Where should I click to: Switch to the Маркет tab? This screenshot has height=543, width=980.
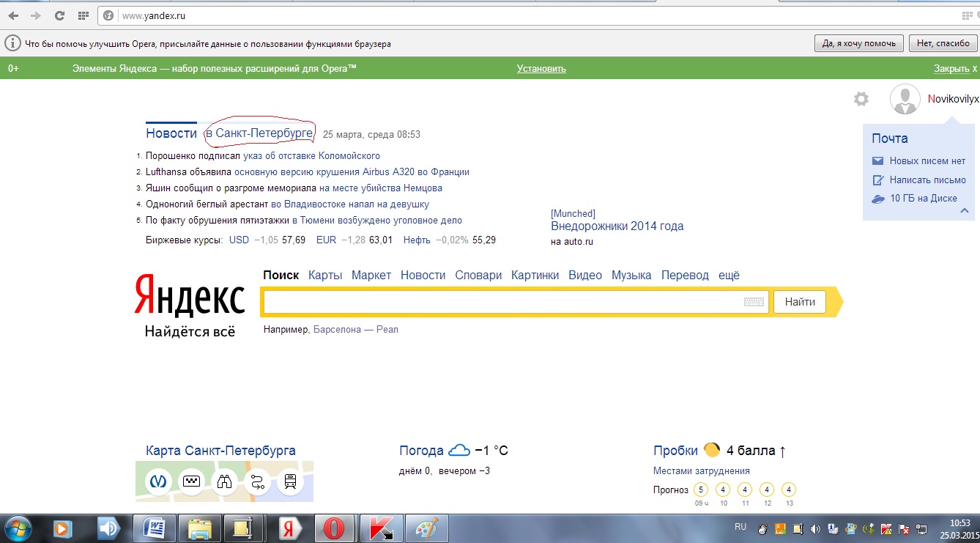(371, 276)
